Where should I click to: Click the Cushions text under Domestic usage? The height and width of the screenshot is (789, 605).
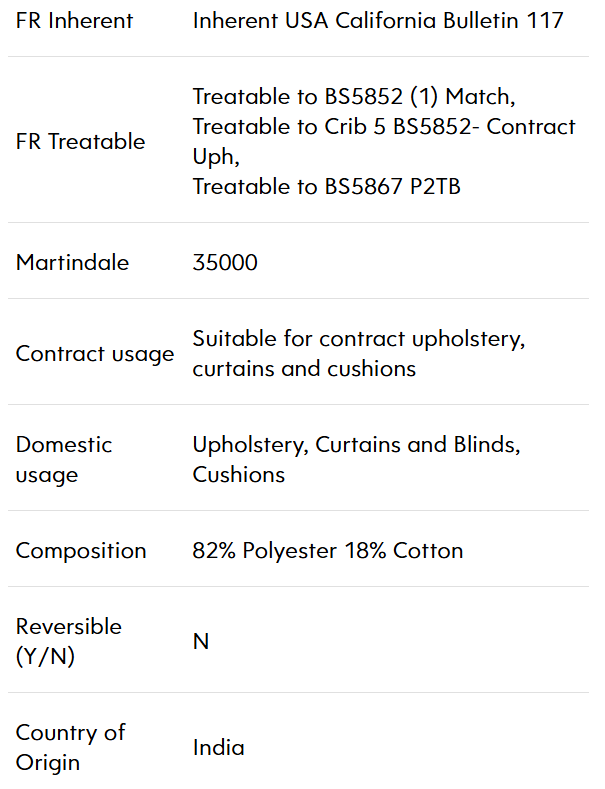pyautogui.click(x=239, y=475)
